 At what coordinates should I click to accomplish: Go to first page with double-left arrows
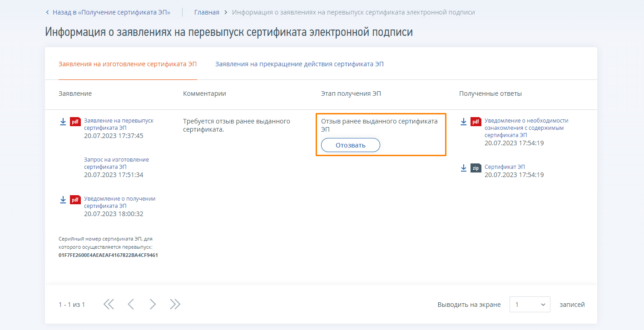(x=109, y=305)
